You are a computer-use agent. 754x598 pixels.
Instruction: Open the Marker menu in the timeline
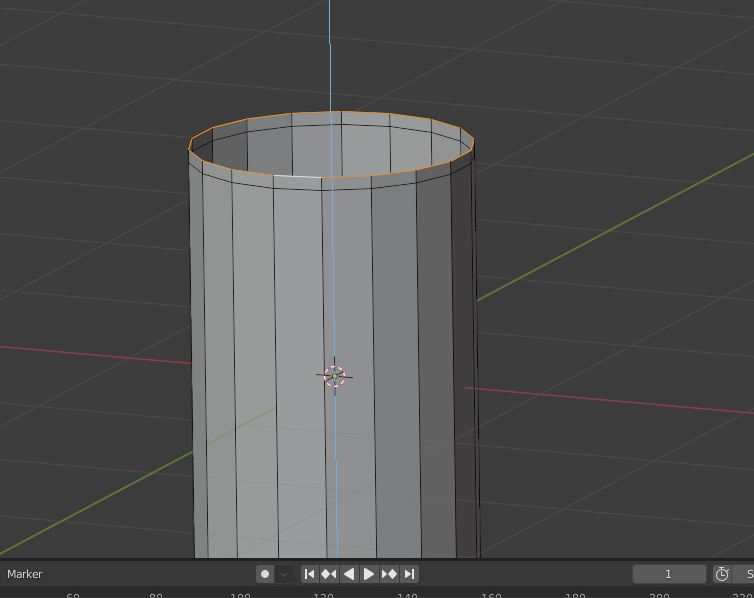coord(25,574)
